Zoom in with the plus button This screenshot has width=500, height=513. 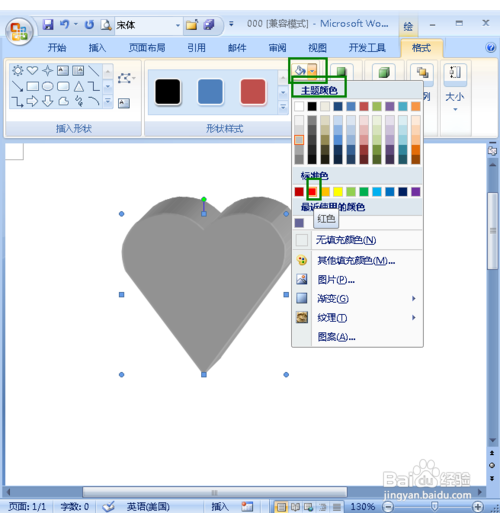click(x=478, y=507)
